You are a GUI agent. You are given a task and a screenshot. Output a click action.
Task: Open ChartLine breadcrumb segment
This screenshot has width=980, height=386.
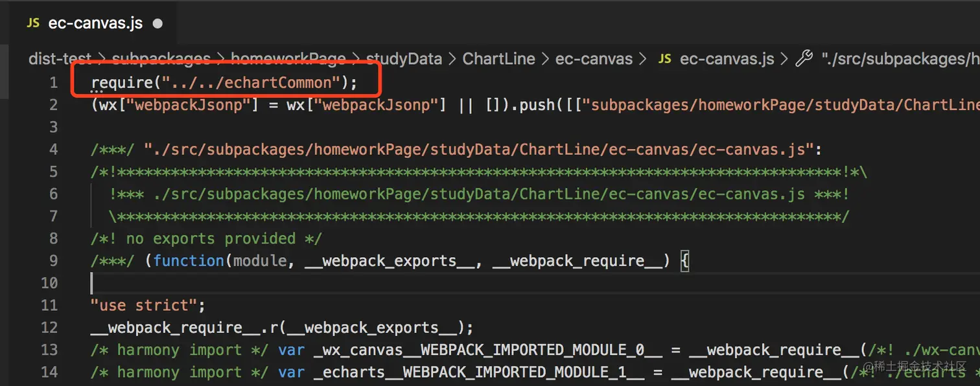499,59
